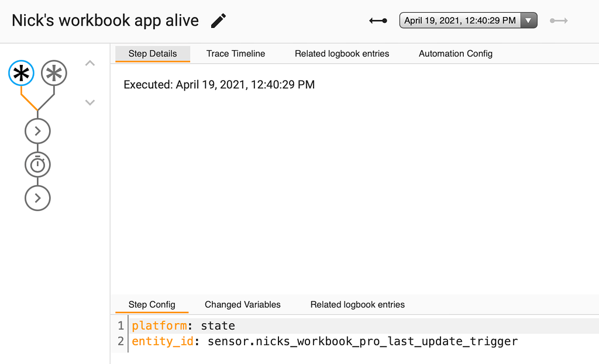View Related logbook entries in the upper tabs

342,53
